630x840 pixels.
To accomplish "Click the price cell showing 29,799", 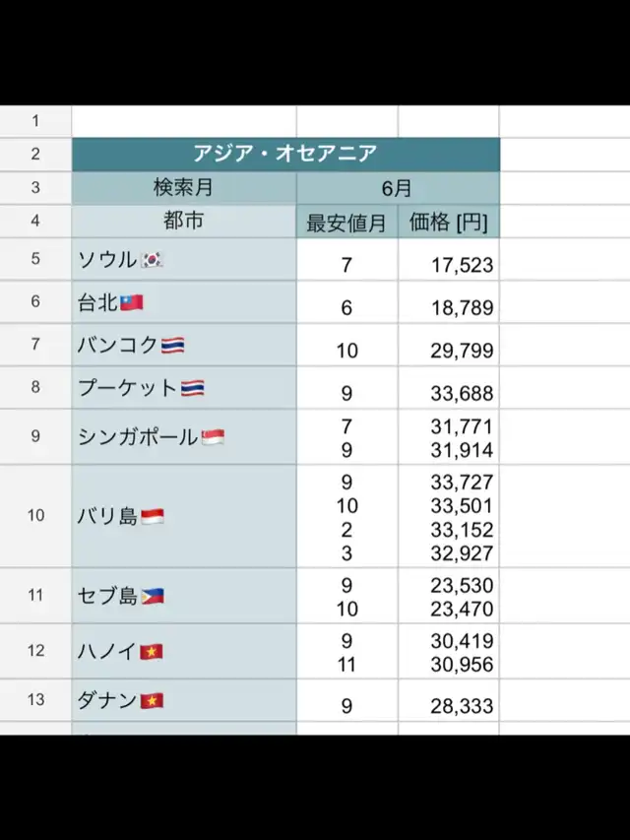I will pyautogui.click(x=449, y=351).
